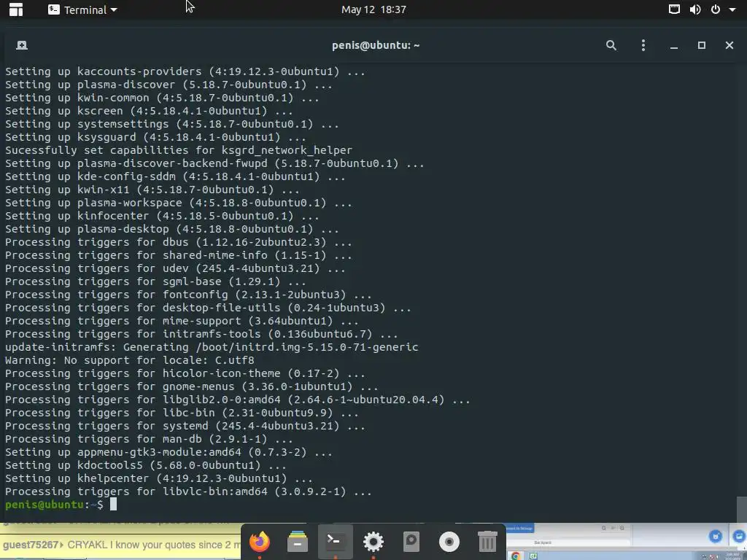Image resolution: width=747 pixels, height=560 pixels.
Task: Click the blue round camera button in background window
Action: [x=716, y=536]
